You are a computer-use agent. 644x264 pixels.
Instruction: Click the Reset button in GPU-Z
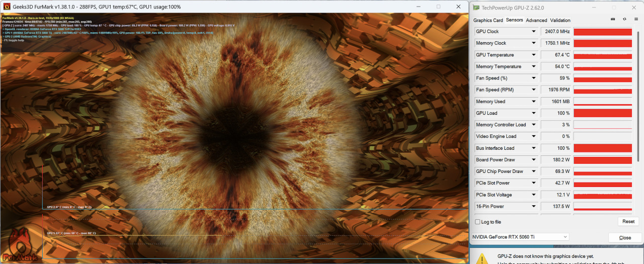click(628, 221)
